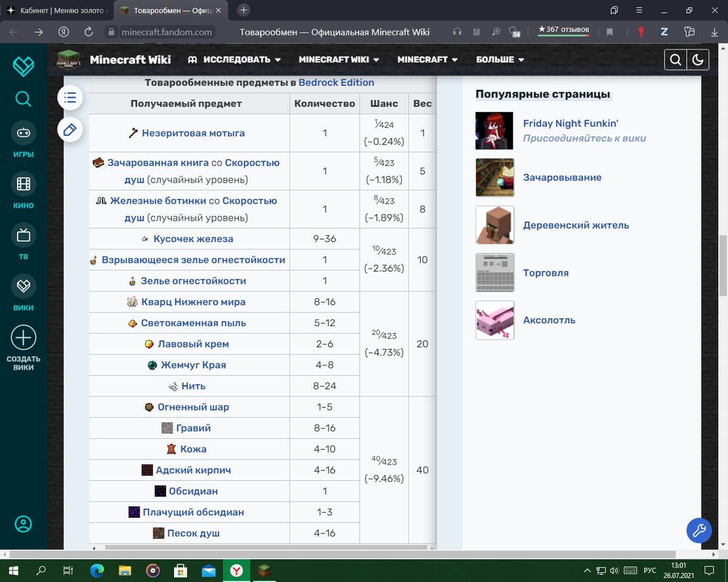Switch to the Кабинет browser tab

point(58,10)
